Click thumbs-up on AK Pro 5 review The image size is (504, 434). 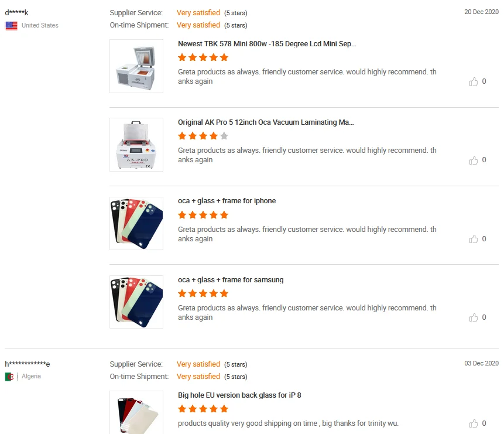tap(474, 160)
